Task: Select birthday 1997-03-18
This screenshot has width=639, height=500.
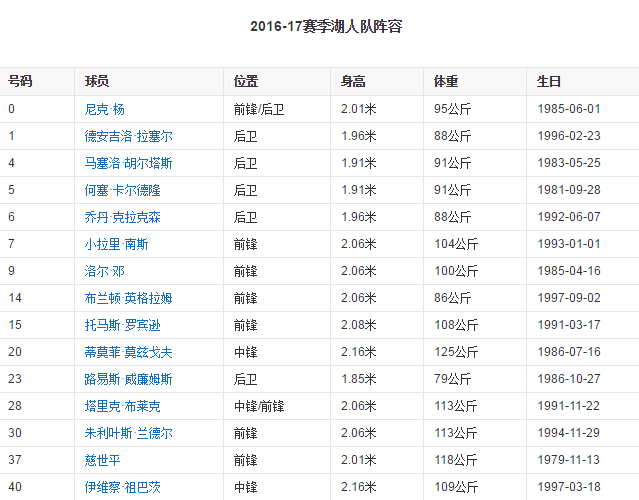Action: click(x=569, y=486)
